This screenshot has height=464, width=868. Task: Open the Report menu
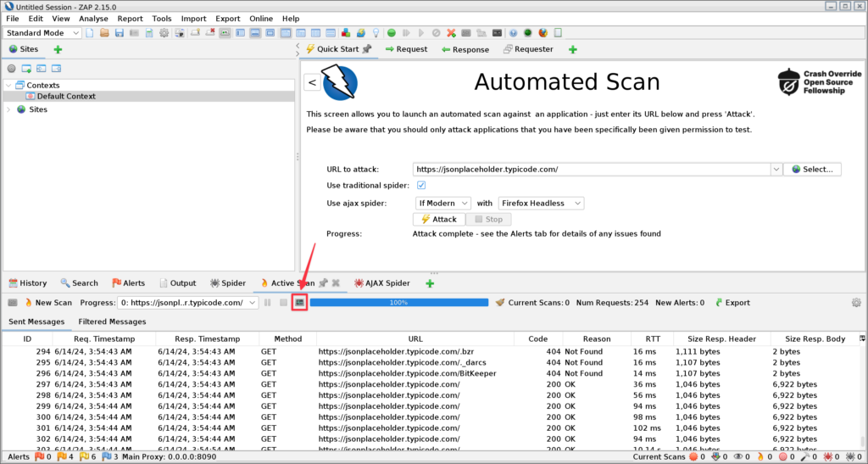[x=130, y=19]
